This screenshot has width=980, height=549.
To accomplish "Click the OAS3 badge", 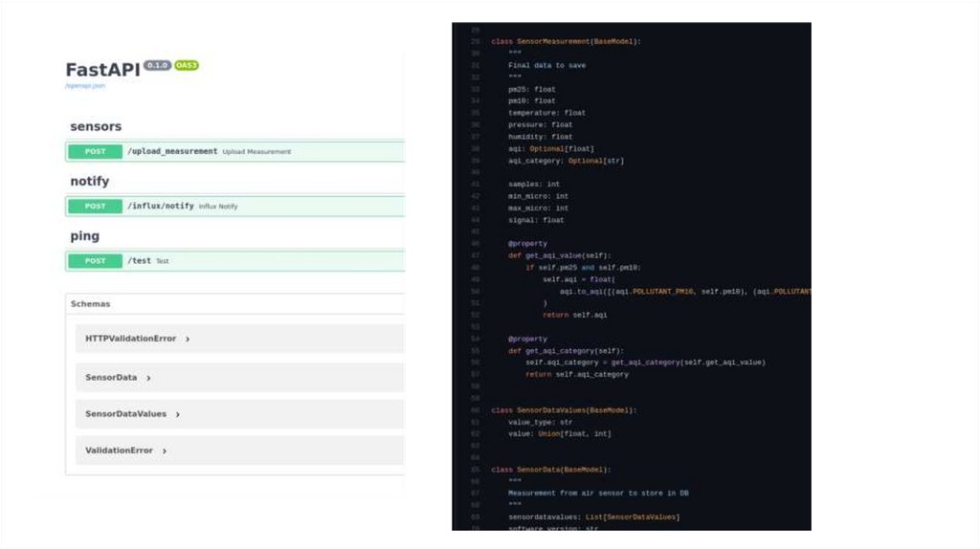I will click(x=187, y=65).
